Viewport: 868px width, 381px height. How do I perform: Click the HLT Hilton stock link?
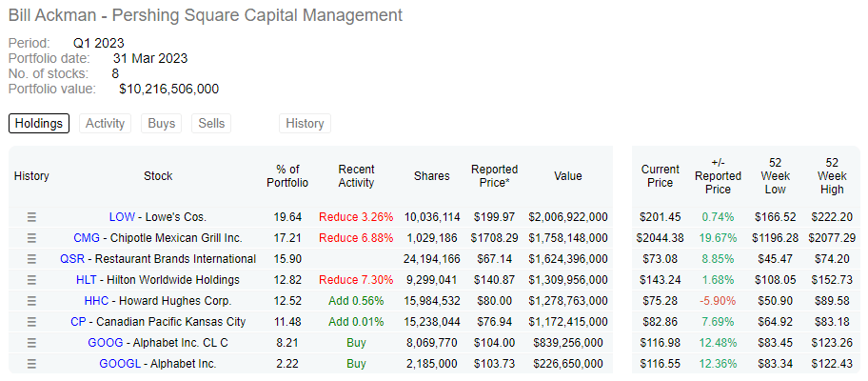[87, 280]
